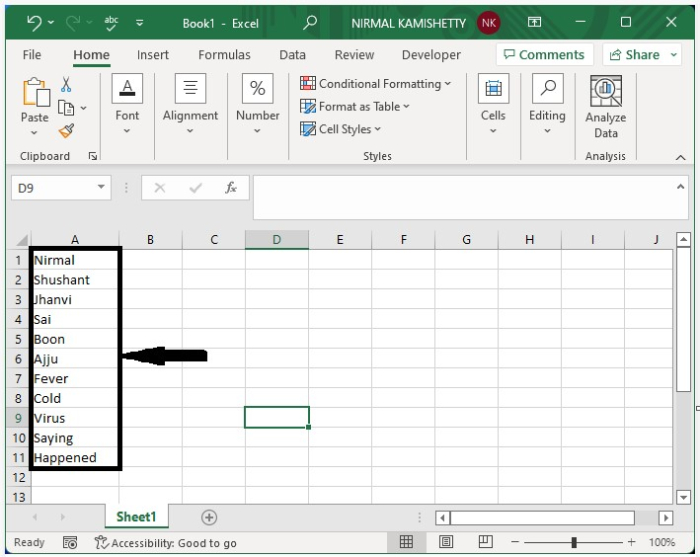Image resolution: width=700 pixels, height=557 pixels.
Task: Click the Cancel X formula bar icon
Action: pyautogui.click(x=160, y=188)
